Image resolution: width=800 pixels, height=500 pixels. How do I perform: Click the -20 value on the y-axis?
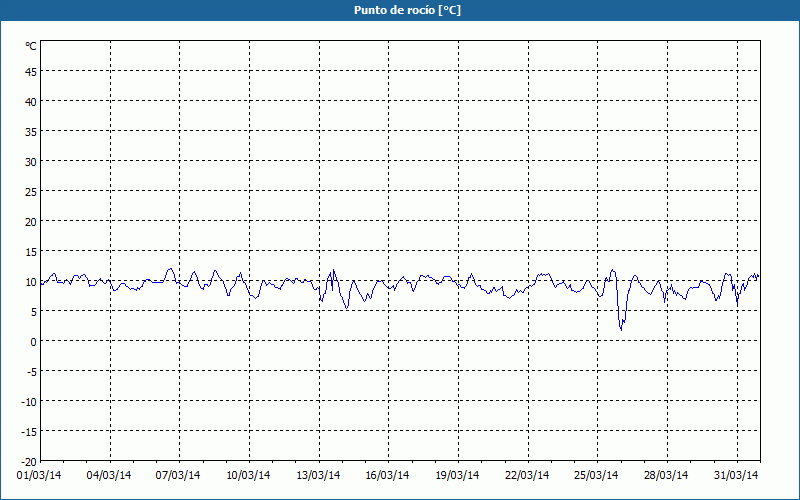click(29, 462)
